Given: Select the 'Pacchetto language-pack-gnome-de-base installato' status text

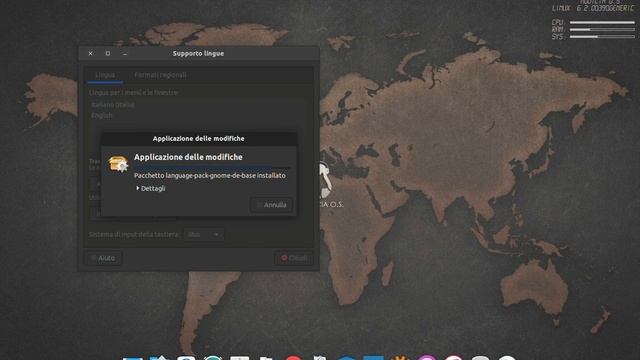Looking at the screenshot, I should tap(210, 176).
